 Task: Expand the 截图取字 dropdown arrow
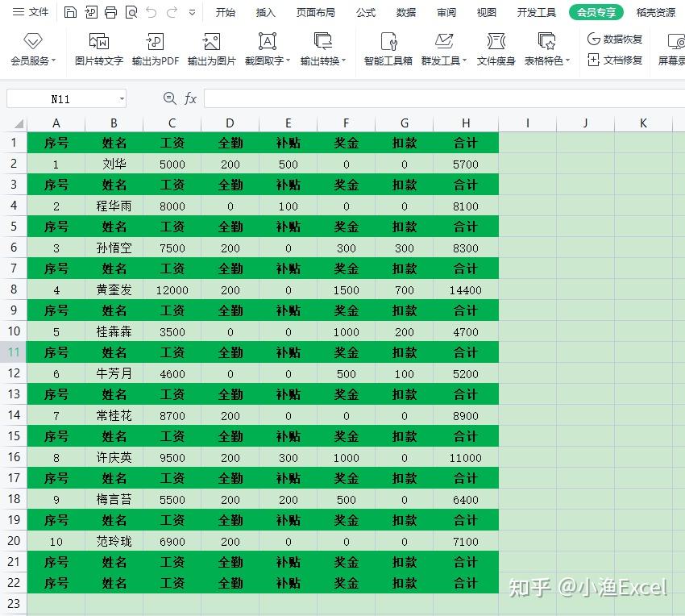288,60
